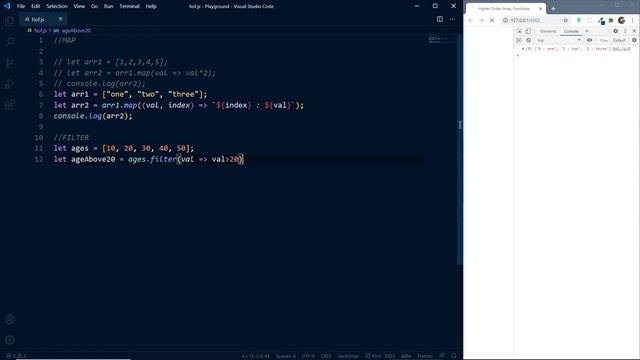Image resolution: width=640 pixels, height=360 pixels.
Task: Stop loading the page in Chrome
Action: 492,20
